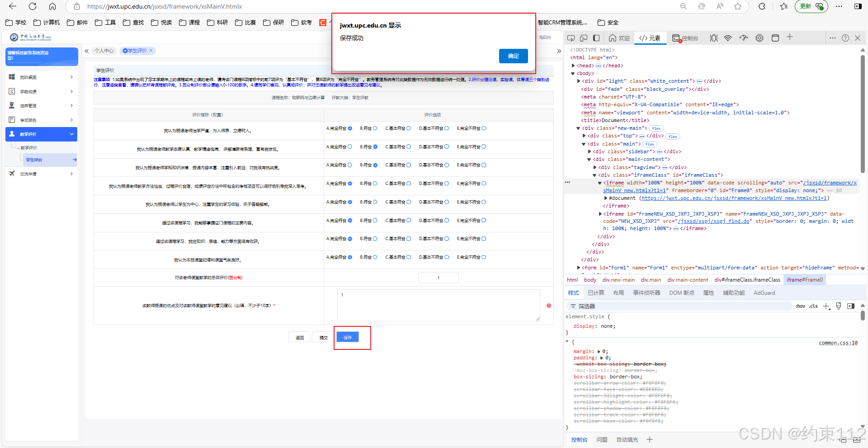Select C基本符合 for 课堂纪律 question
868x448 pixels.
click(x=409, y=257)
